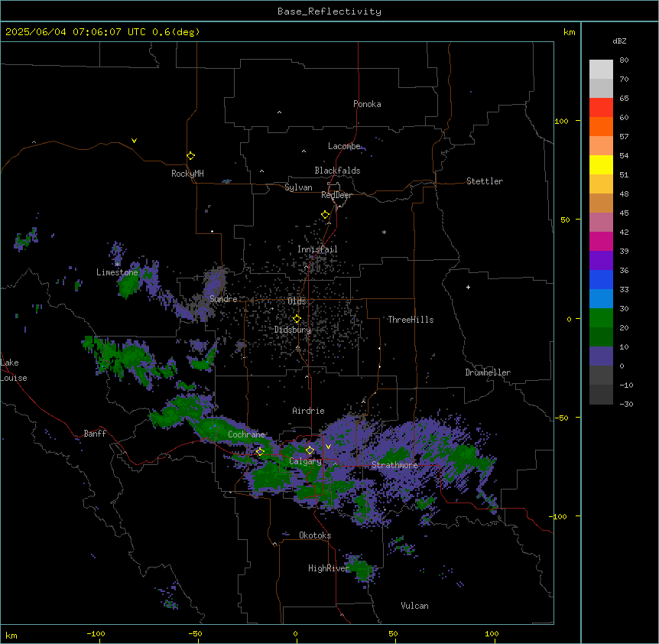
Task: Click the Strathmore city label
Action: [x=394, y=465]
